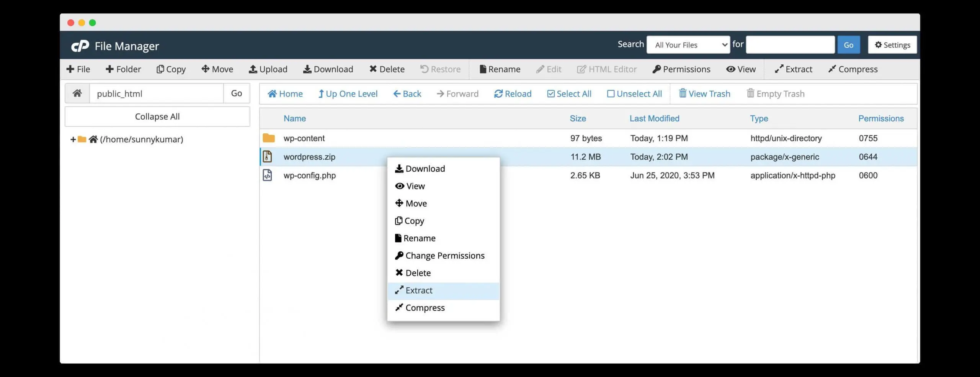Collapse All in the directory tree
This screenshot has width=980, height=377.
(157, 116)
